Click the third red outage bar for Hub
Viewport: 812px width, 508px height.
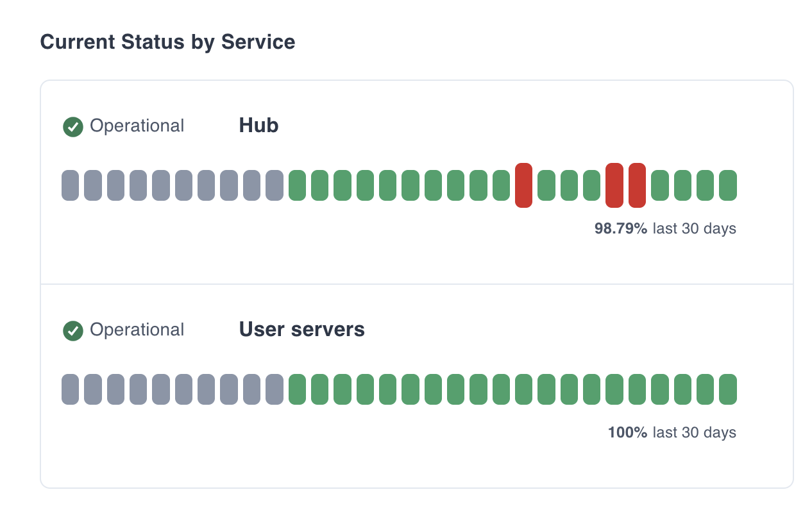pos(636,185)
